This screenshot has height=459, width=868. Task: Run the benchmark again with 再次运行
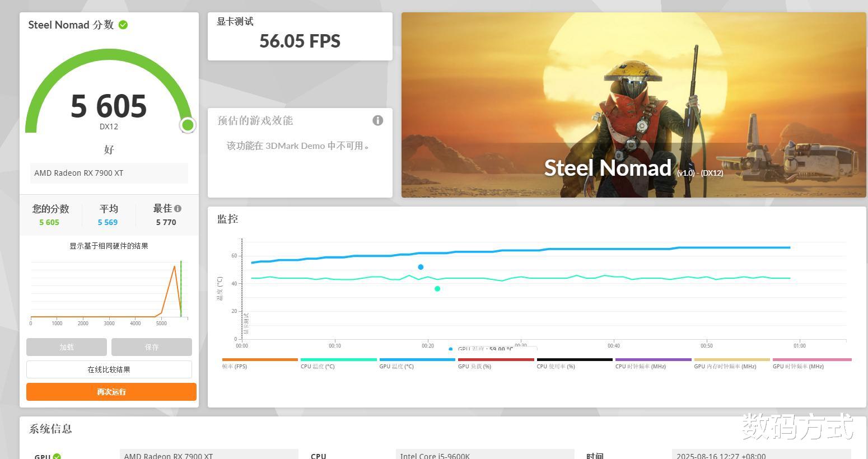coord(111,392)
